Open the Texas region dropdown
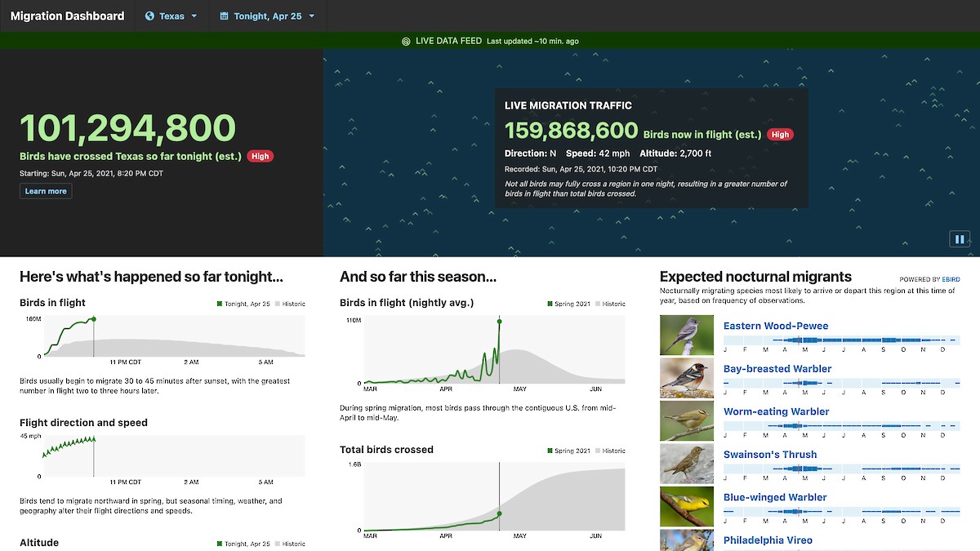The image size is (980, 551). 171,15
